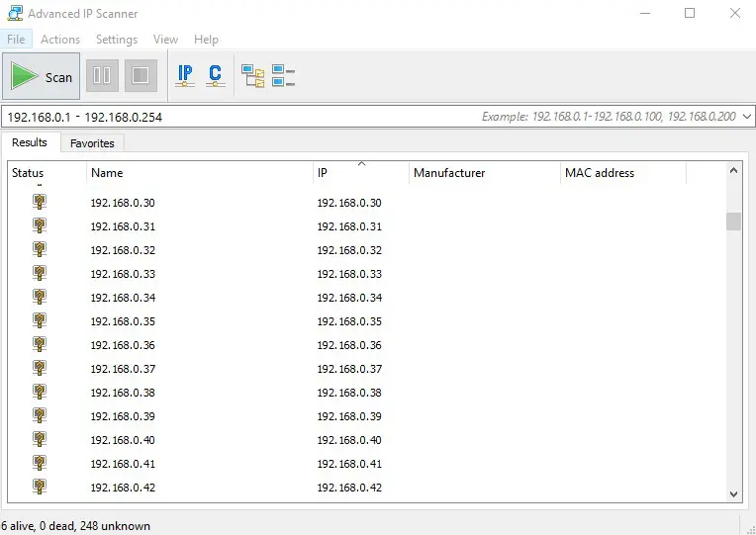
Task: Click unknown status icon for 192.168.0.36
Action: pyautogui.click(x=40, y=344)
